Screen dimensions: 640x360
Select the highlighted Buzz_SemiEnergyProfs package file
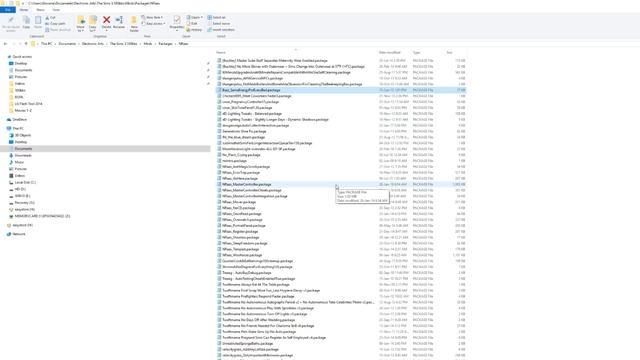[x=341, y=90]
